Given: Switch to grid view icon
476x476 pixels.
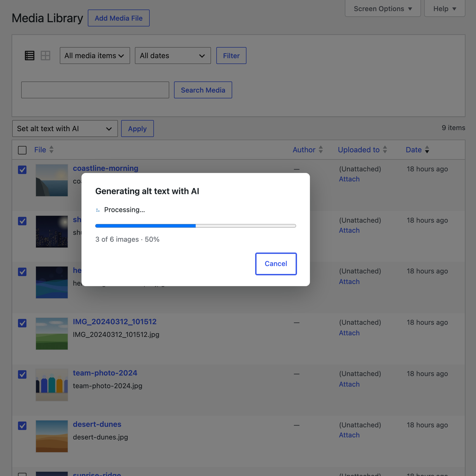Looking at the screenshot, I should coord(46,56).
